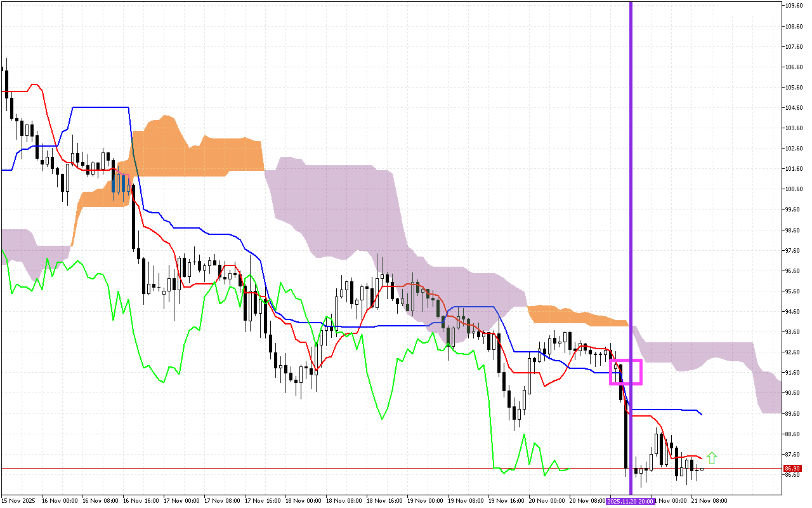
Task: Click the 21 Nov 08:00 time axis label
Action: tap(709, 501)
